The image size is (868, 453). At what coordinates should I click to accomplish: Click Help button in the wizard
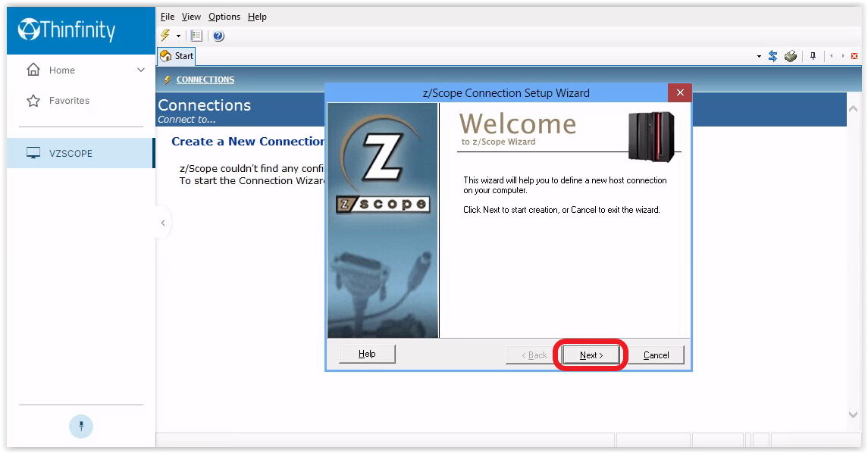[x=367, y=354]
